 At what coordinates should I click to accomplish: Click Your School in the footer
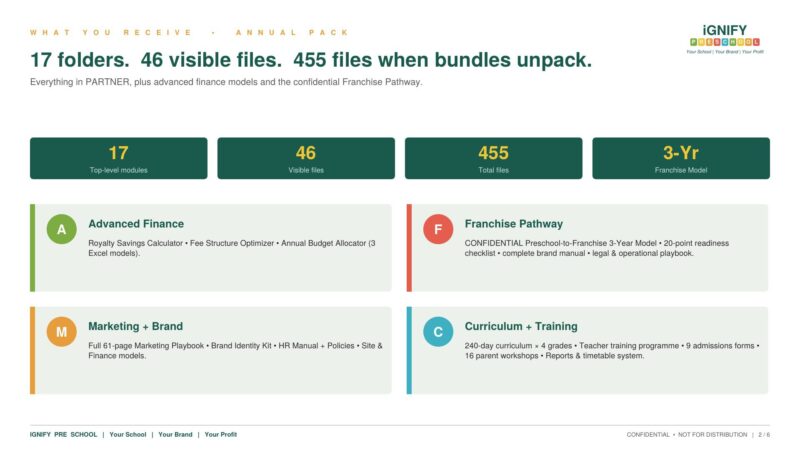(128, 435)
